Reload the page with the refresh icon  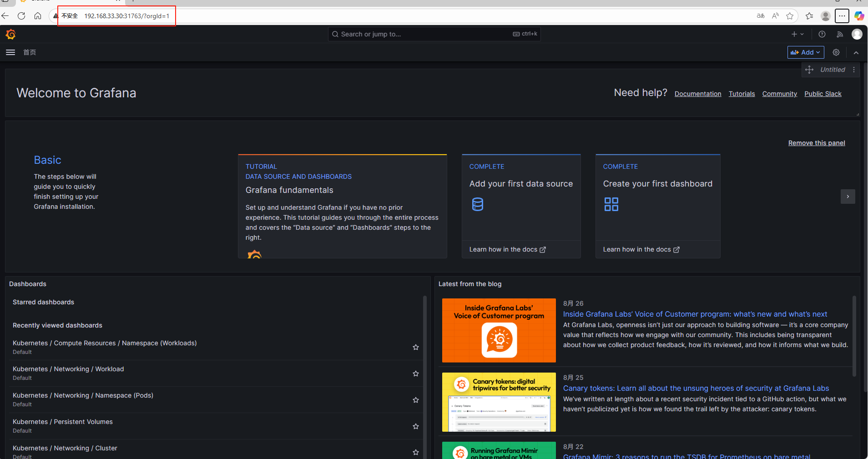pyautogui.click(x=21, y=16)
